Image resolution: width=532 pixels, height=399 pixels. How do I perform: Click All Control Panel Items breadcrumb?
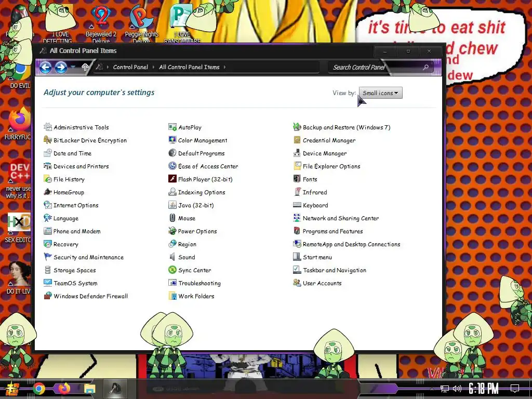[x=189, y=67]
